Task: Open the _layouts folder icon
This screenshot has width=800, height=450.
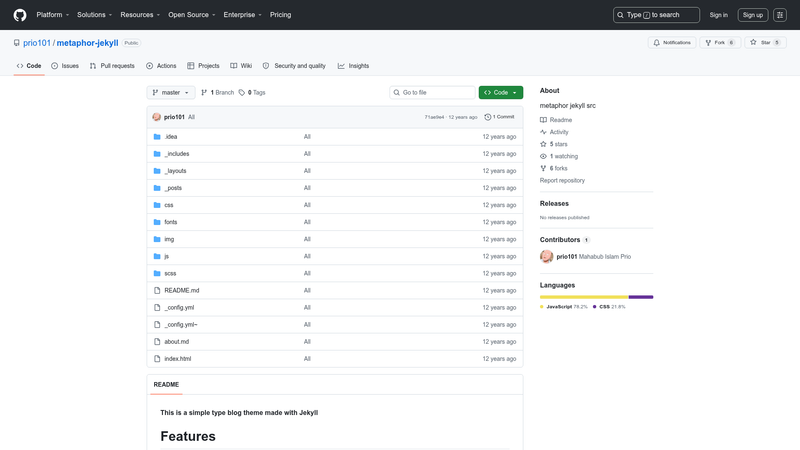Action: (157, 171)
